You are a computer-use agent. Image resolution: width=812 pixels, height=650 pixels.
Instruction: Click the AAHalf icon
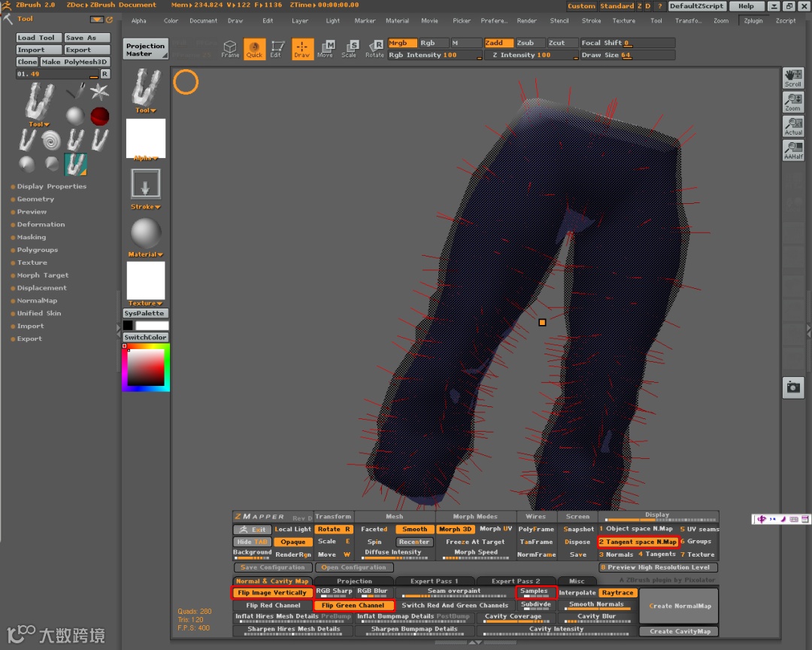coord(793,150)
